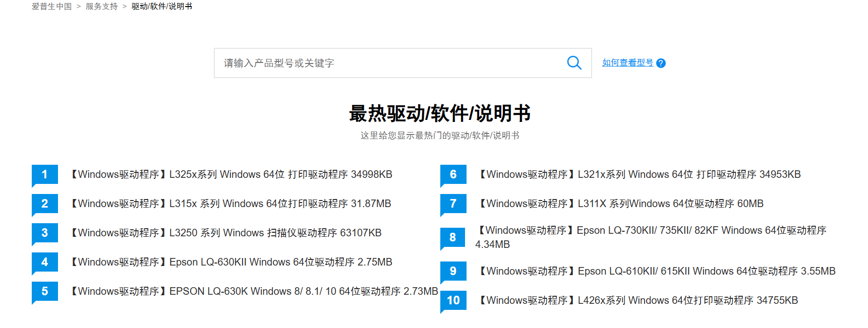
Task: Open EPSON LQ-630K 2.73MB driver link
Action: [x=252, y=291]
